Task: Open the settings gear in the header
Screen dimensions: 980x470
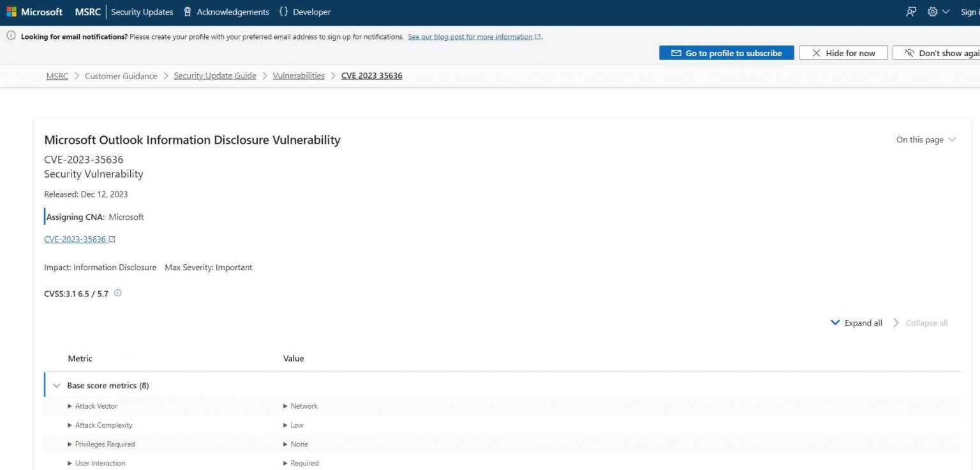Action: point(932,11)
